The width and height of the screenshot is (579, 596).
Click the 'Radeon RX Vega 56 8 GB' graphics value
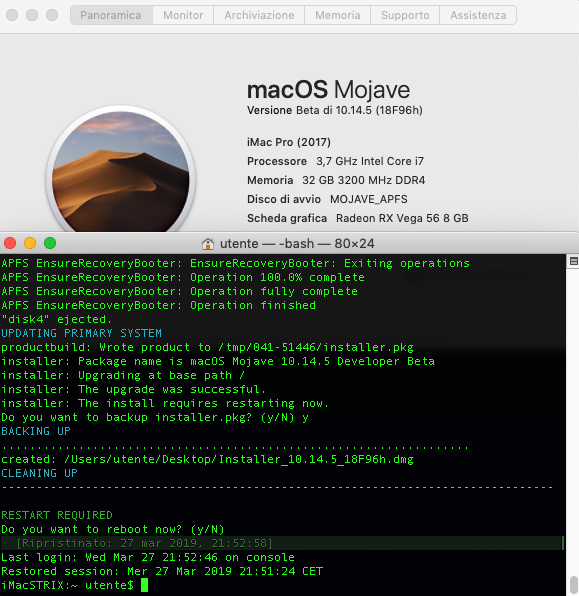pyautogui.click(x=402, y=218)
